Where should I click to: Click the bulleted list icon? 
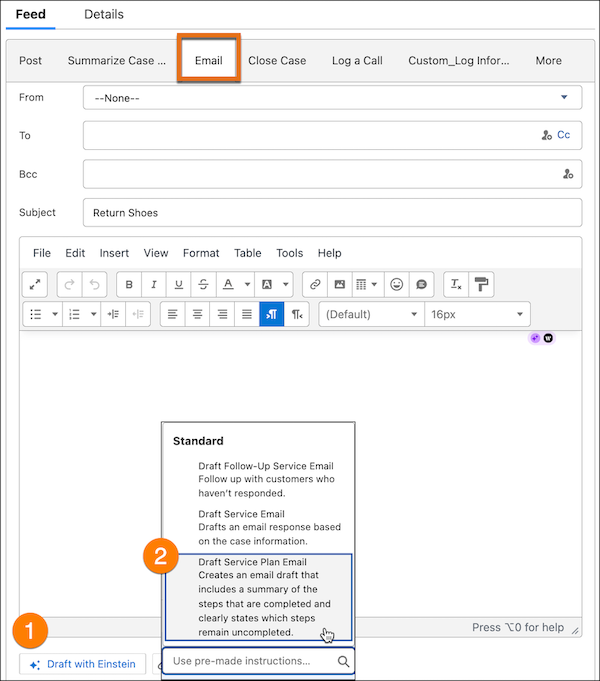(36, 314)
